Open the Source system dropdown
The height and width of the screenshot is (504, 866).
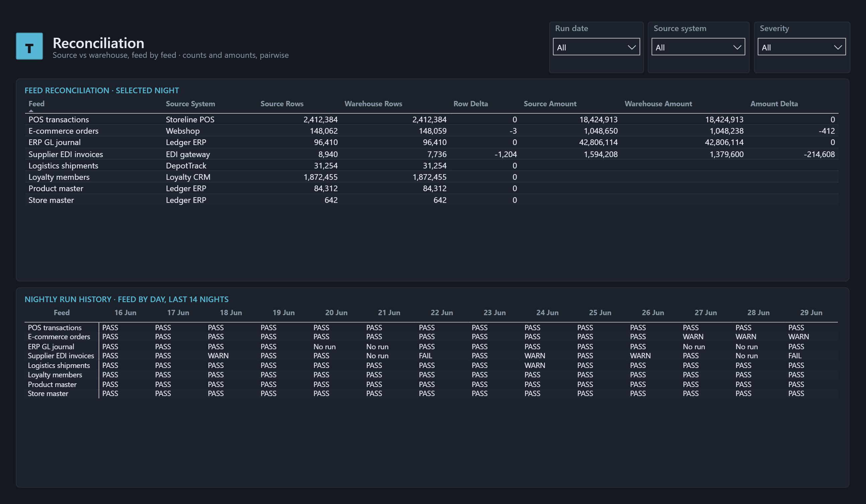click(698, 47)
